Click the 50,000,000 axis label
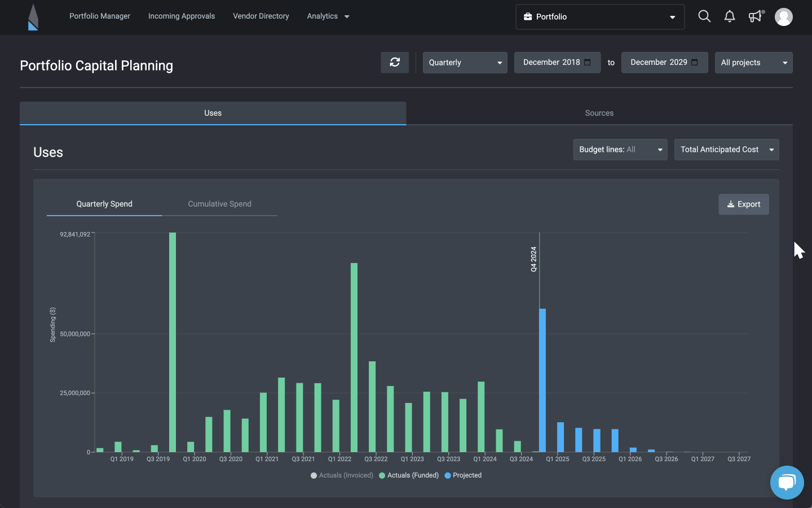 75,334
